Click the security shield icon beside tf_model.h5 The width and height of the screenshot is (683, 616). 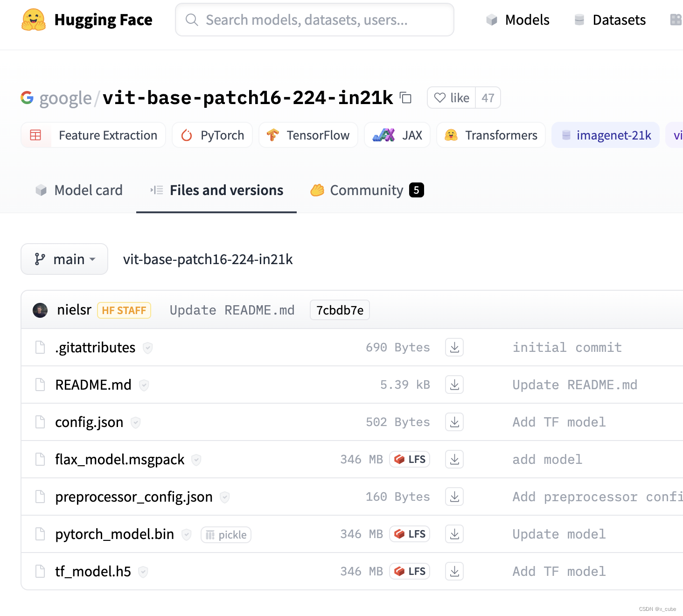[x=143, y=572]
